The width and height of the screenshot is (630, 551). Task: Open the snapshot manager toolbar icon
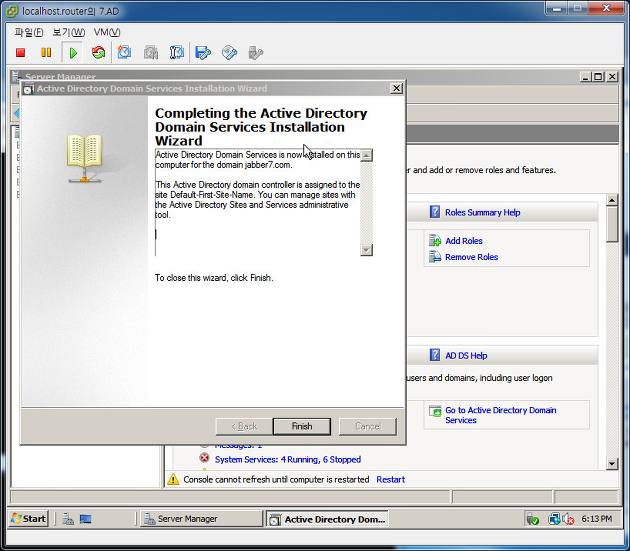(177, 53)
